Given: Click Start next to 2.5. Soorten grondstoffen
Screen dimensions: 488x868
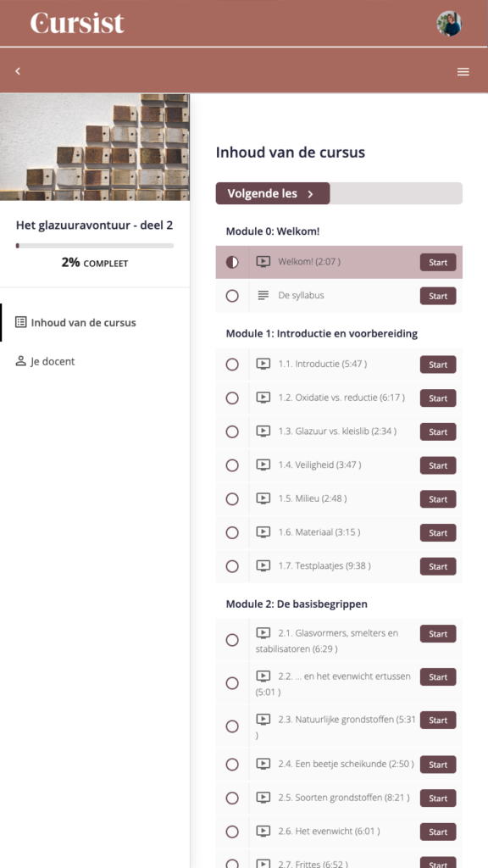Looking at the screenshot, I should (437, 798).
